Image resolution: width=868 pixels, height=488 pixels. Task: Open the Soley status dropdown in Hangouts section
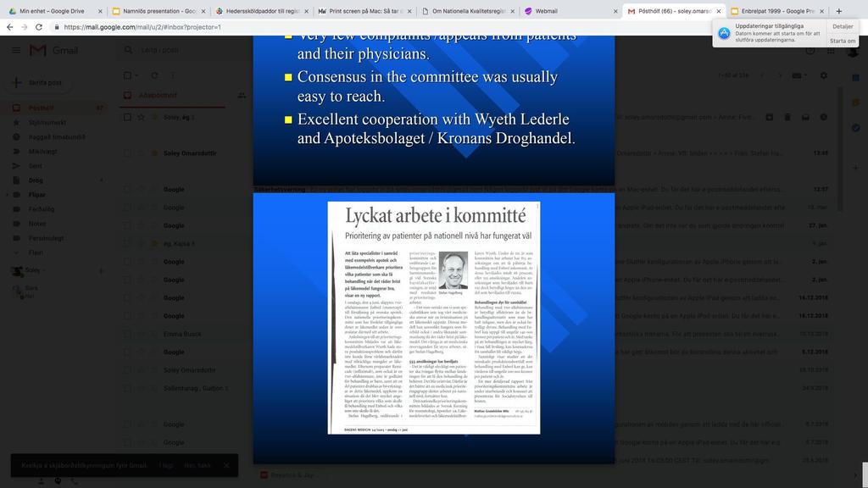pos(44,270)
